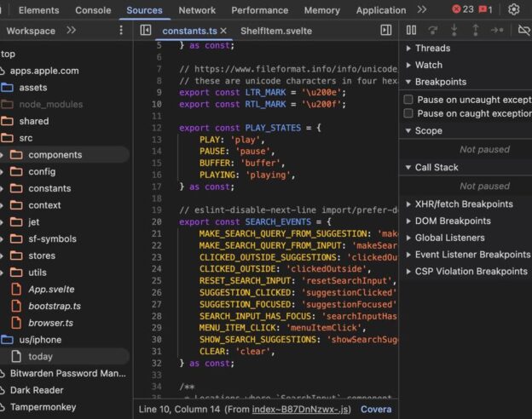The height and width of the screenshot is (419, 532).
Task: Click the red error count badge
Action: click(x=463, y=9)
